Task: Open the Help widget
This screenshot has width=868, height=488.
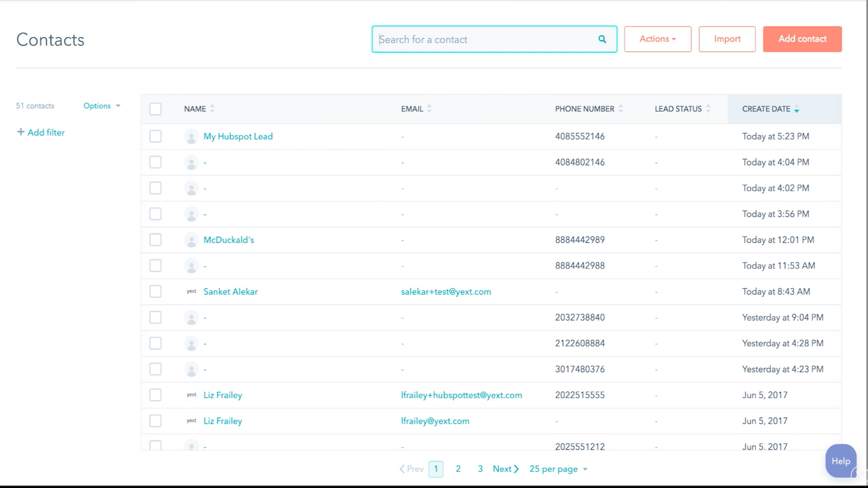Action: click(840, 460)
